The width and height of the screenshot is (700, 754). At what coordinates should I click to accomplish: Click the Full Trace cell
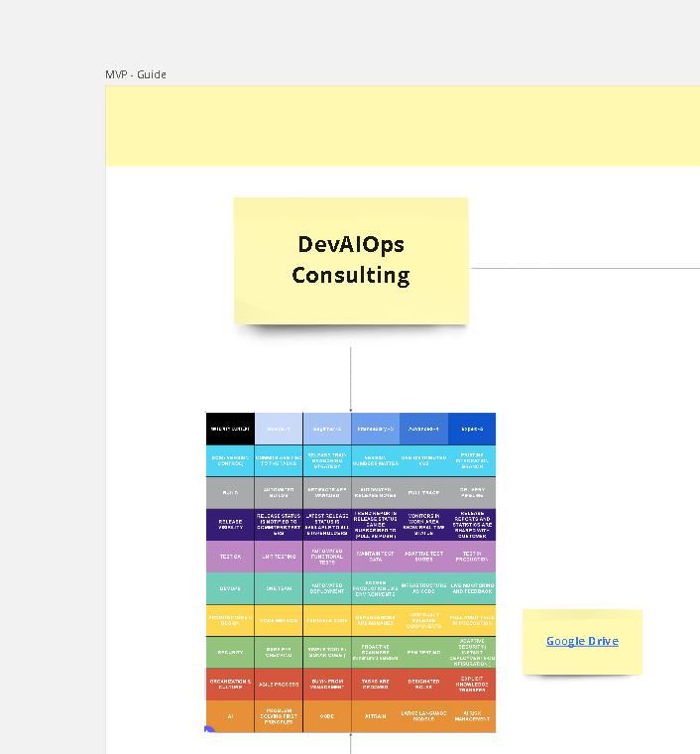point(423,493)
